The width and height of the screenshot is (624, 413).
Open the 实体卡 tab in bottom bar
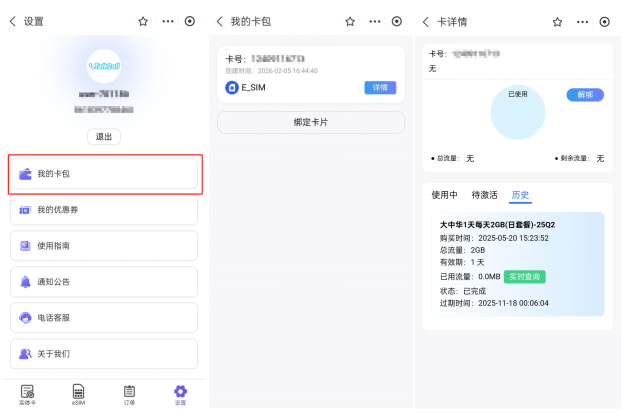28,394
